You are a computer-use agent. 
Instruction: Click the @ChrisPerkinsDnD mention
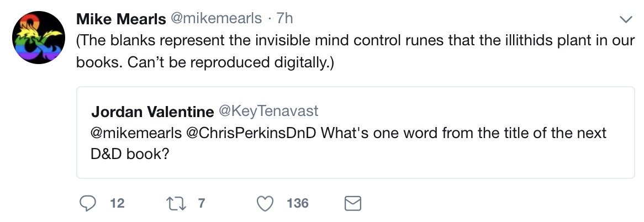pos(251,133)
